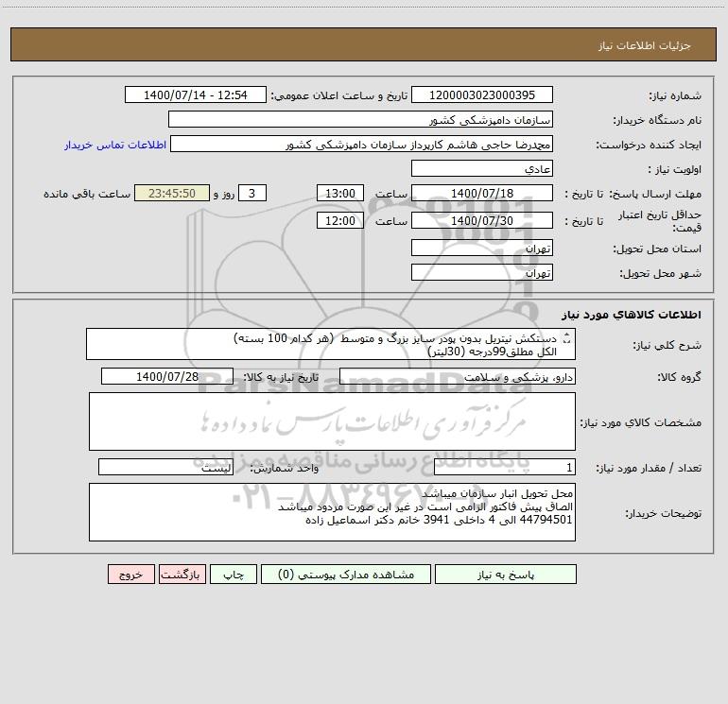728x704 pixels.
Task: Click the اطلاعات کالاهای مورد نیاز section heading
Action: pos(631,315)
